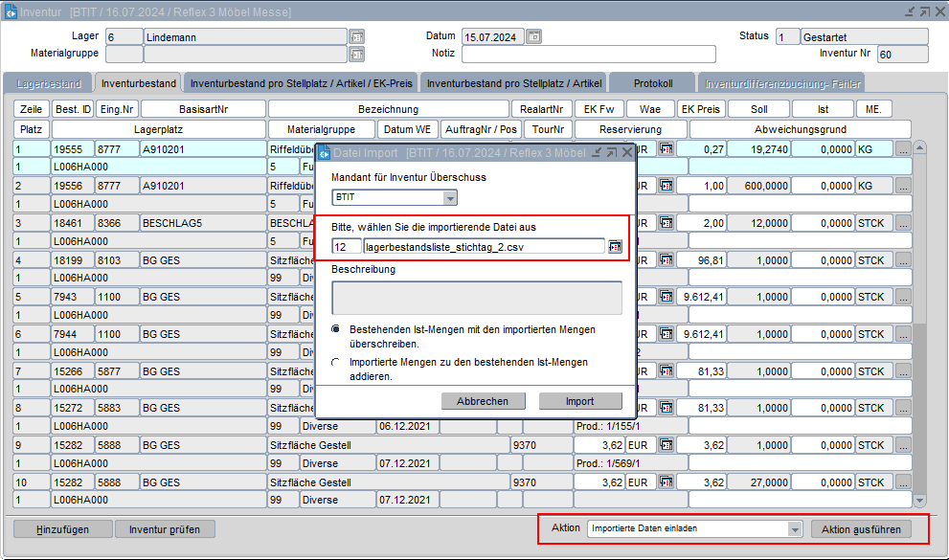Select overwrite existing Ist-Mengen radio option

click(x=336, y=329)
